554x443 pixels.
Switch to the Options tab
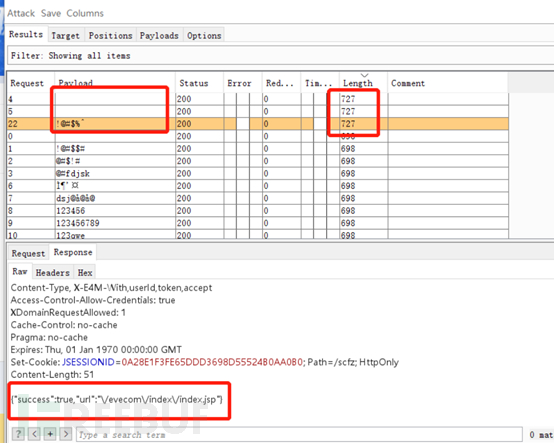coord(204,36)
